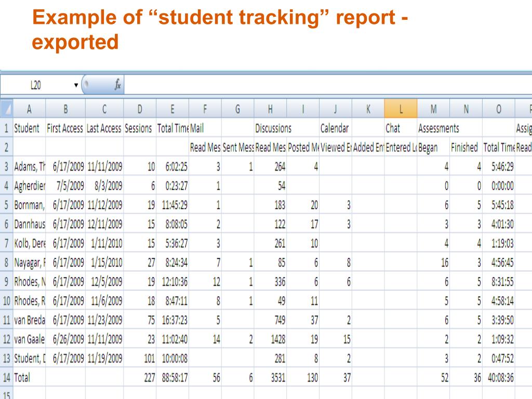The image size is (532, 399).
Task: Click the discussions total cell '3531'
Action: pyautogui.click(x=270, y=377)
